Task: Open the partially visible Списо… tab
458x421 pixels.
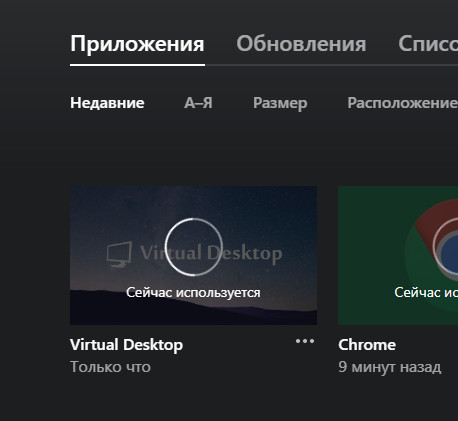Action: pyautogui.click(x=428, y=44)
